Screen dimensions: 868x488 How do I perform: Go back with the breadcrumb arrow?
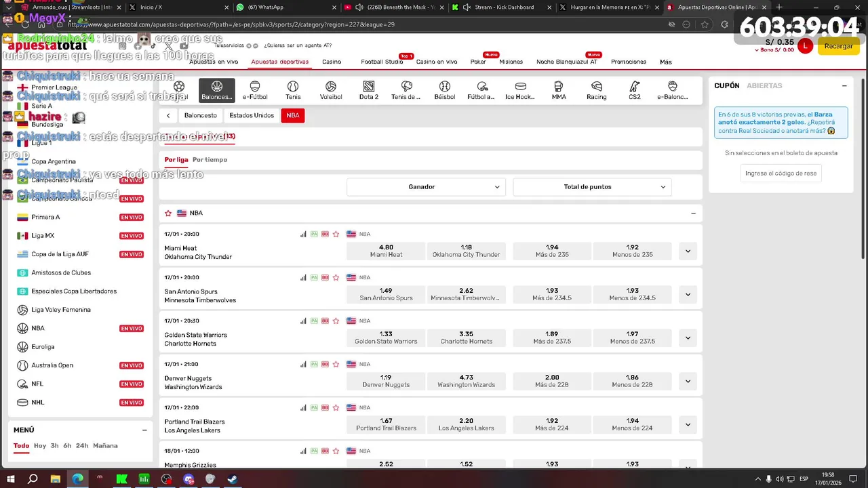[168, 115]
